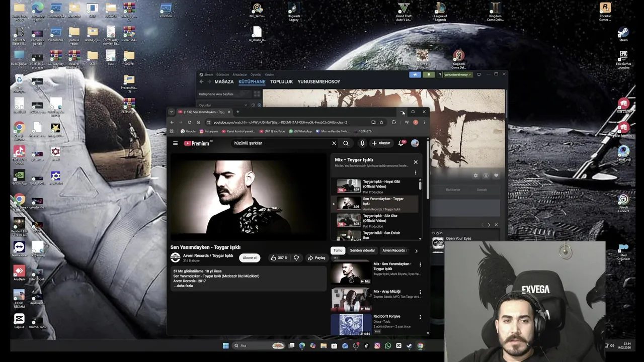
Task: Open Steam from the taskbar
Action: click(x=409, y=346)
